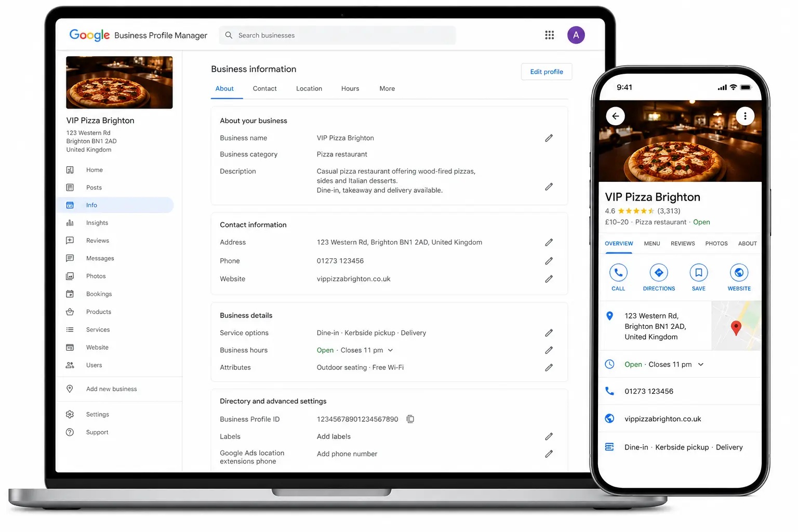Expand opening hours chevron on phone

coord(701,365)
